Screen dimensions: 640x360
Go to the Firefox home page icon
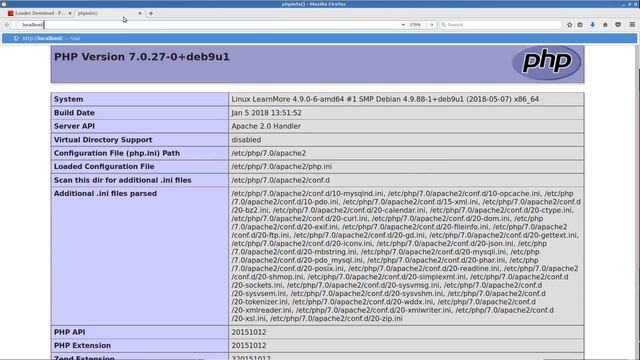click(605, 25)
